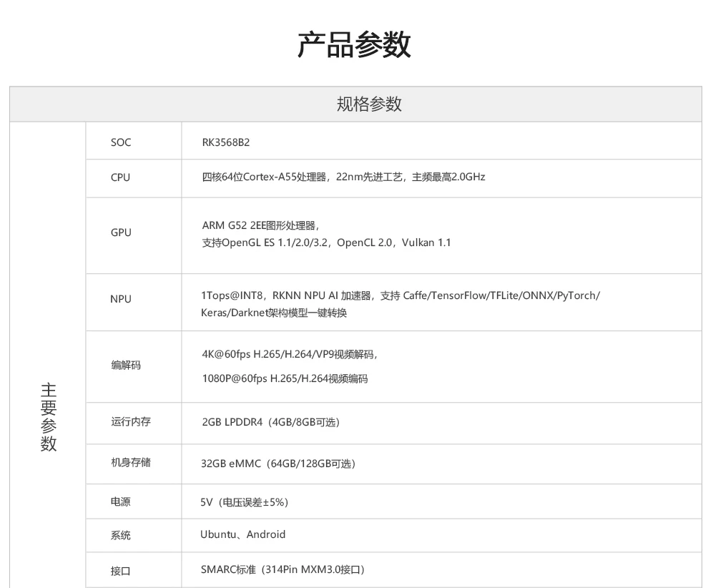Click the 产品参数 page title
The height and width of the screenshot is (588, 708).
click(x=354, y=45)
